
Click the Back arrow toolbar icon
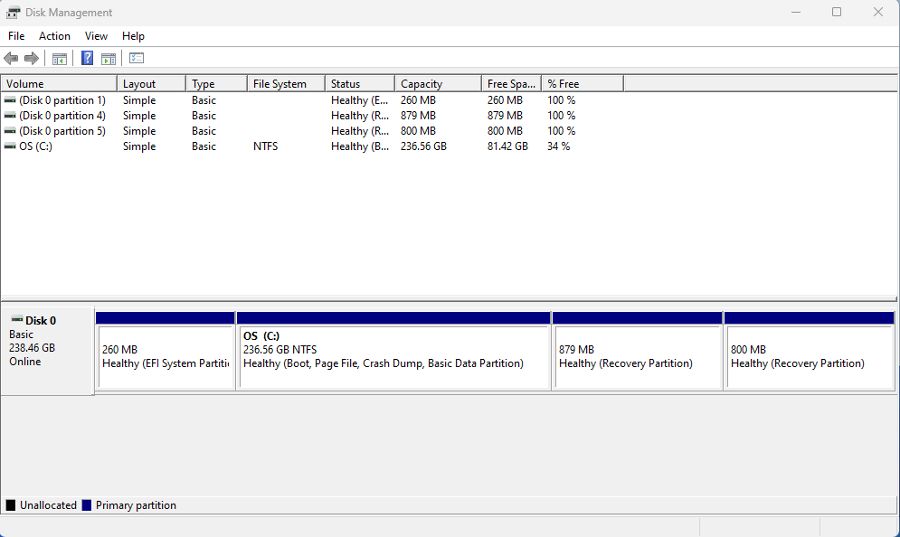pos(11,59)
